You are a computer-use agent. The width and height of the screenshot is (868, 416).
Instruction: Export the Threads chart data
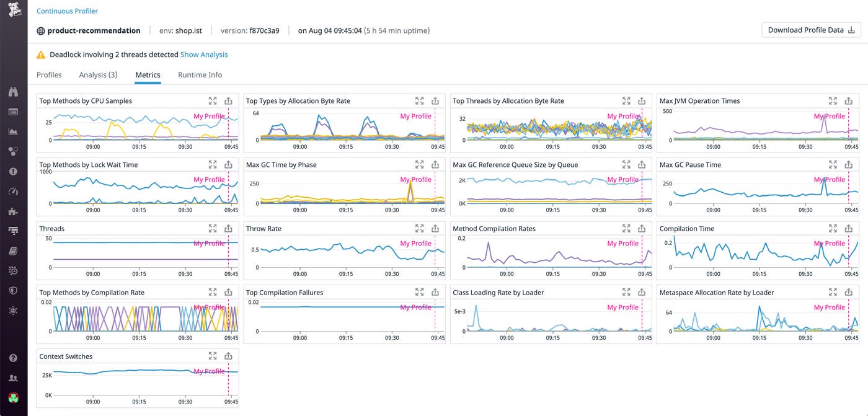tap(228, 228)
